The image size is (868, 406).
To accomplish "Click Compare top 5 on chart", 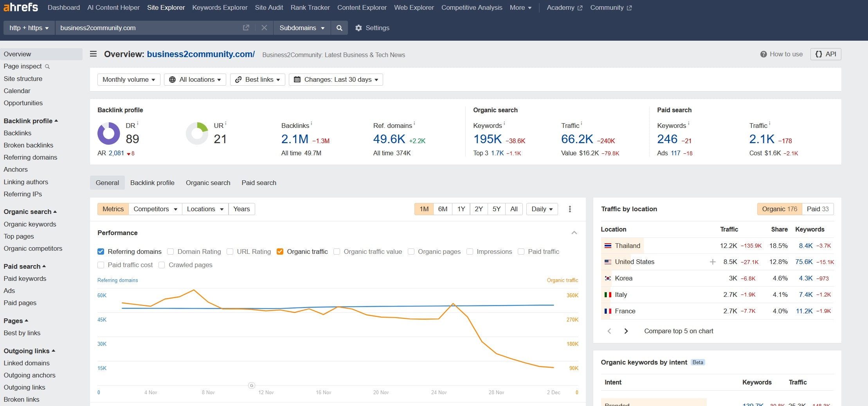I will tap(679, 331).
